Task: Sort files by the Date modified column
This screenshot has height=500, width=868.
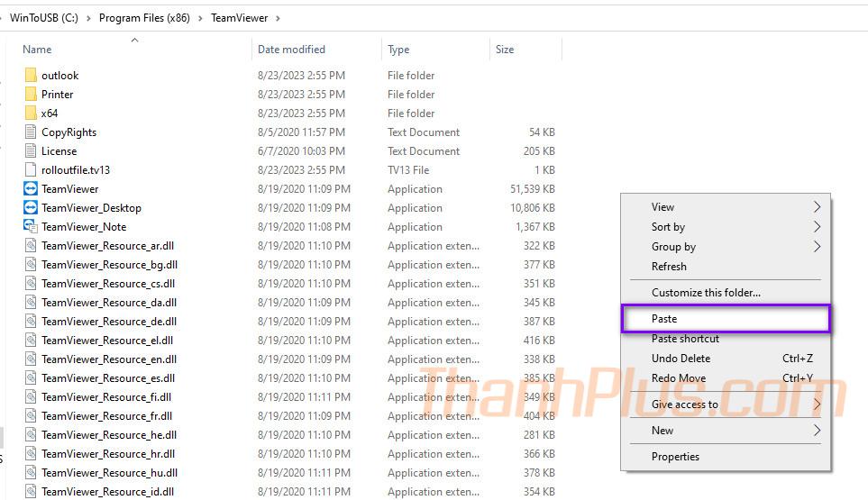Action: click(291, 50)
